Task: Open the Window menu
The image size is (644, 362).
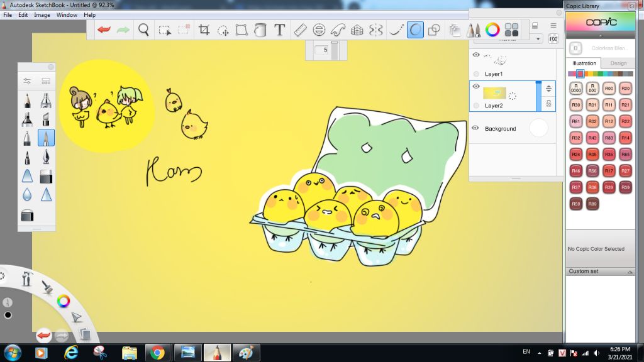Action: [x=67, y=15]
